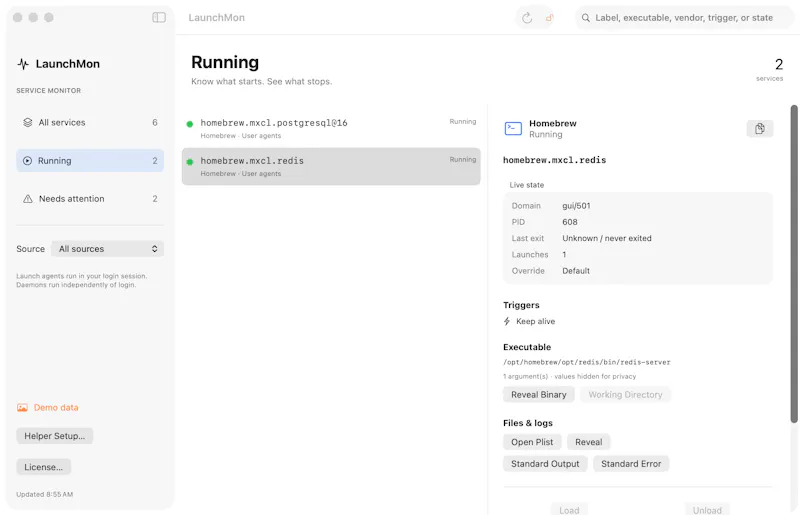The width and height of the screenshot is (800, 515).
Task: Click the refresh services icon
Action: [x=527, y=18]
